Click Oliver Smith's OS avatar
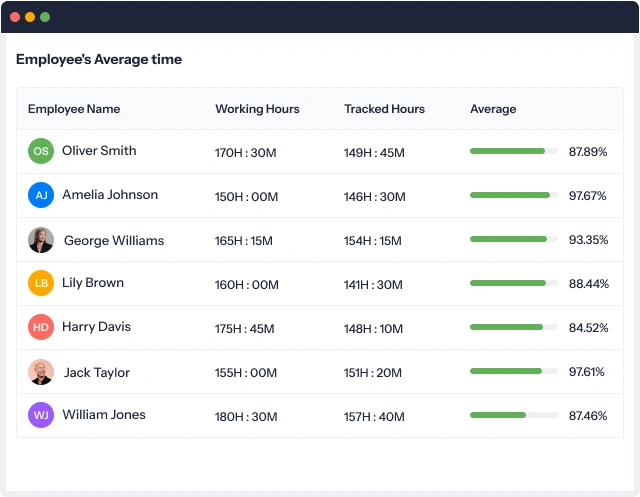Viewport: 640px width, 497px height. pyautogui.click(x=41, y=151)
